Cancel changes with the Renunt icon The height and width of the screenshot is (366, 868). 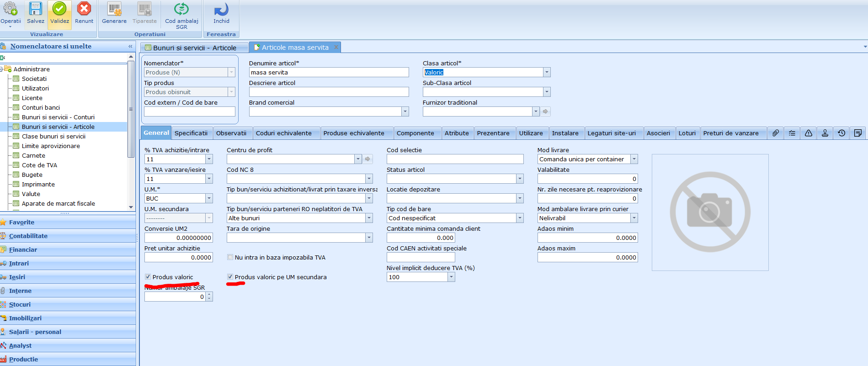[84, 9]
